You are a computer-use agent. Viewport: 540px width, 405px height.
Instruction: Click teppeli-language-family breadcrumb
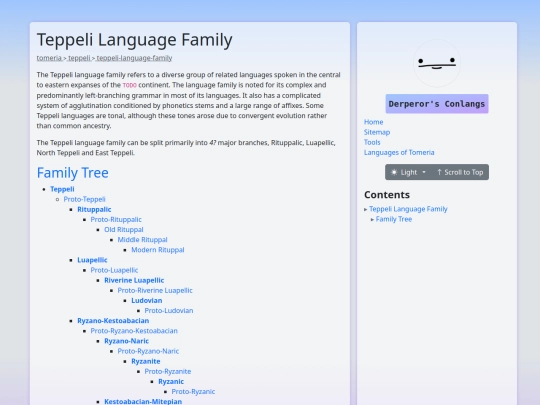coord(134,58)
